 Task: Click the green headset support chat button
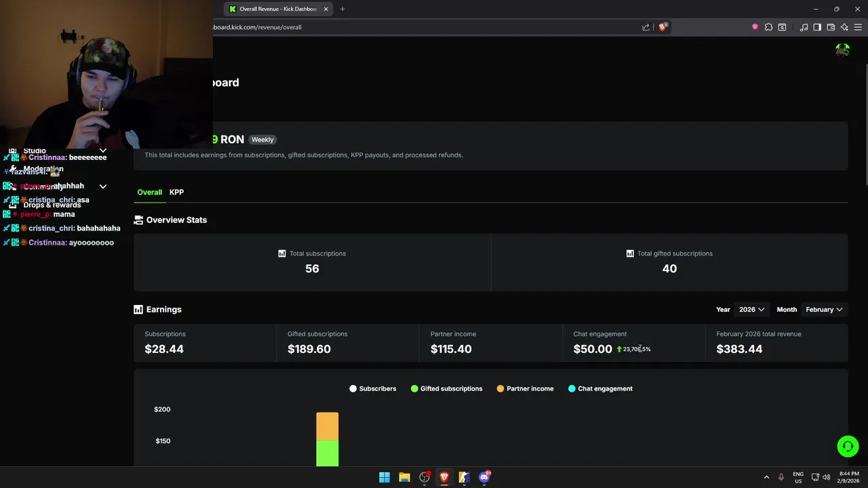click(x=848, y=446)
